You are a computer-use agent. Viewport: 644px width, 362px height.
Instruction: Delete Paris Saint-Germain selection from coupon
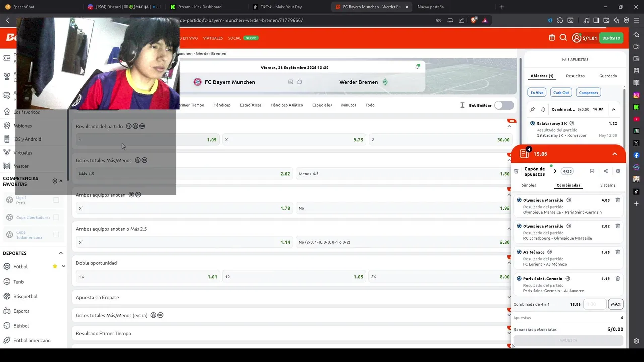click(x=618, y=279)
